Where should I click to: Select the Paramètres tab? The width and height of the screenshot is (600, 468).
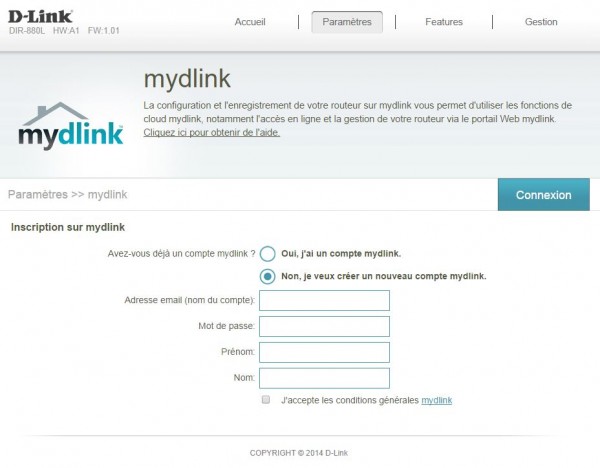point(347,22)
